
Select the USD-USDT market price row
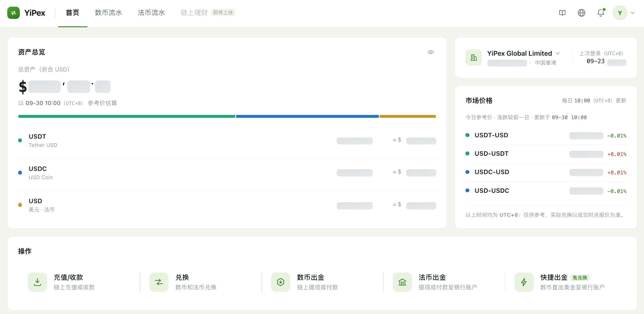pyautogui.click(x=546, y=154)
